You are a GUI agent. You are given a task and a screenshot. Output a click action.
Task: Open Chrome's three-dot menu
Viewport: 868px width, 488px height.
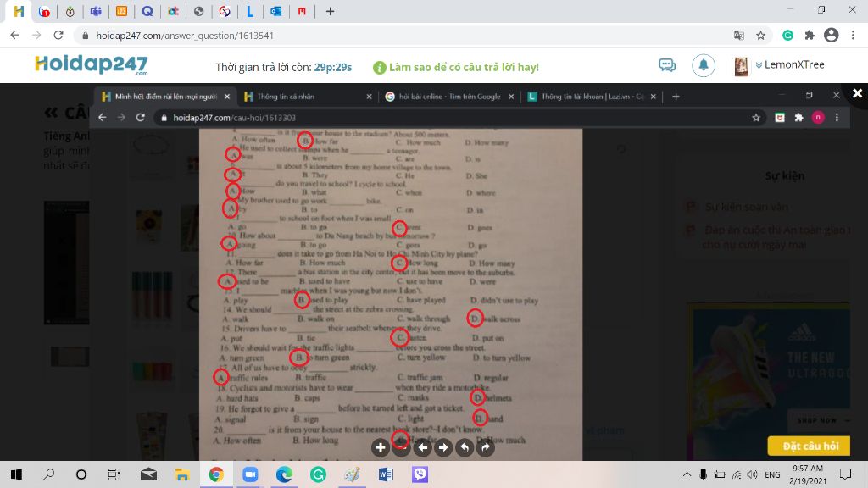[x=853, y=36]
